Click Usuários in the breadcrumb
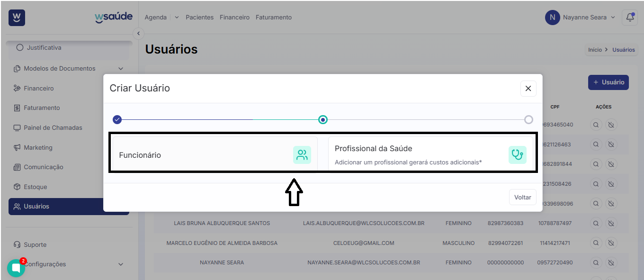This screenshot has width=644, height=280. (x=624, y=50)
